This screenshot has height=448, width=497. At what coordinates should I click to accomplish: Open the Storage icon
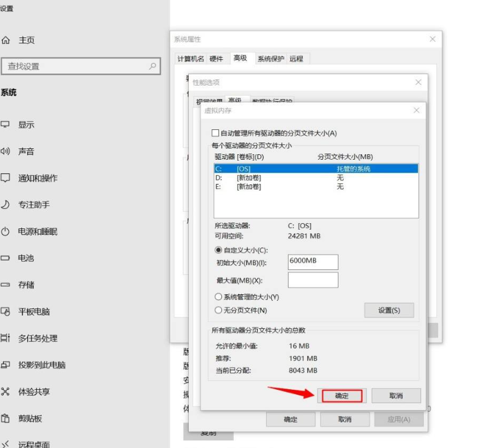tap(5, 284)
